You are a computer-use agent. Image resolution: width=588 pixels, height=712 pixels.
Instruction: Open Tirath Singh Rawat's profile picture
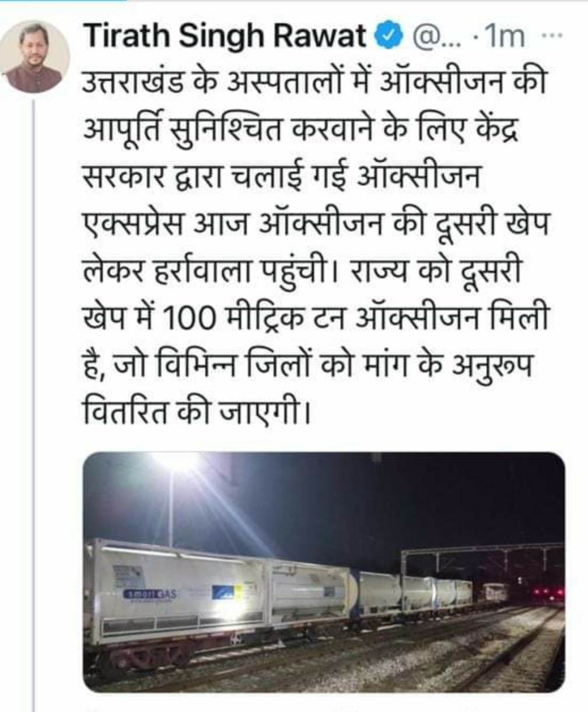pyautogui.click(x=34, y=57)
